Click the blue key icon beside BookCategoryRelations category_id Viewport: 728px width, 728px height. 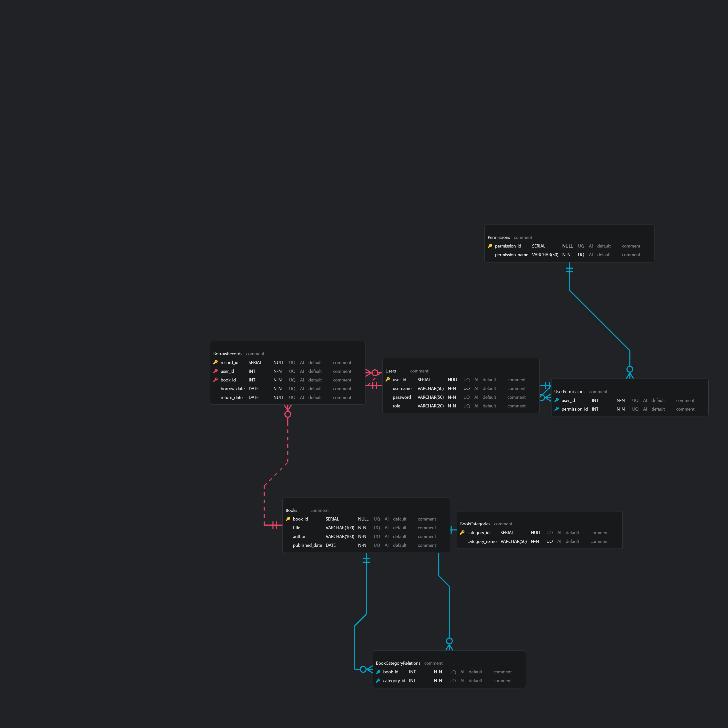click(378, 680)
